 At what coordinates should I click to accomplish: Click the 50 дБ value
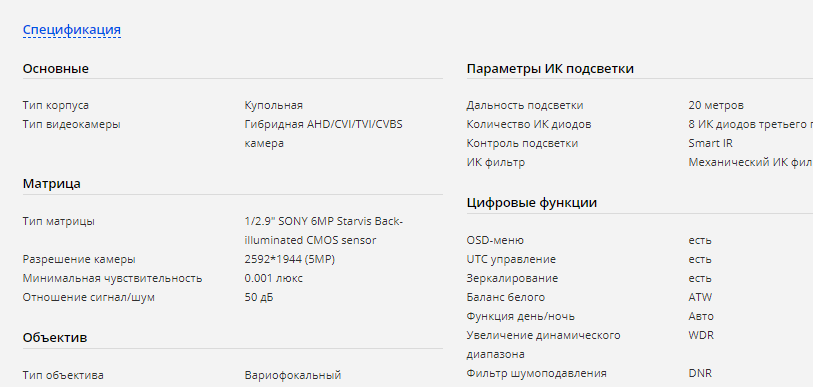tap(259, 298)
